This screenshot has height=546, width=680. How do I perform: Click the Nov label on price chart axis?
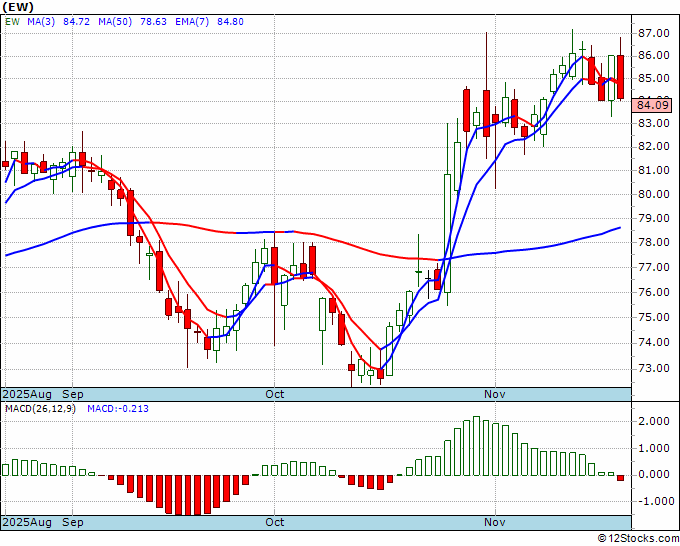494,394
